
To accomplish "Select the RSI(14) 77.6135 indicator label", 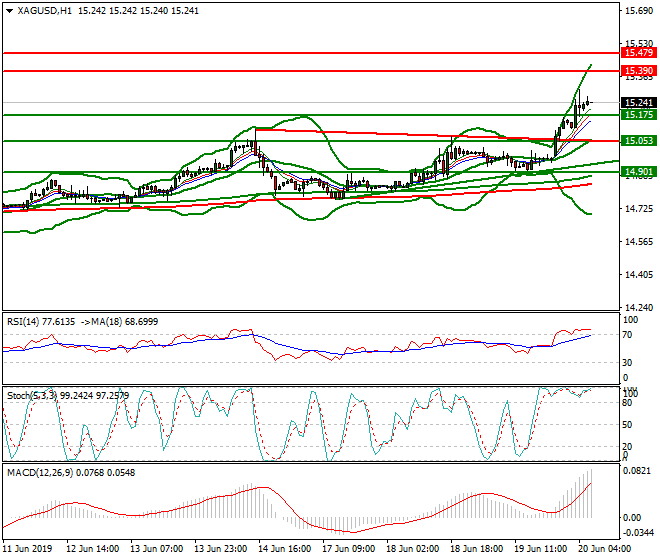I will point(41,322).
